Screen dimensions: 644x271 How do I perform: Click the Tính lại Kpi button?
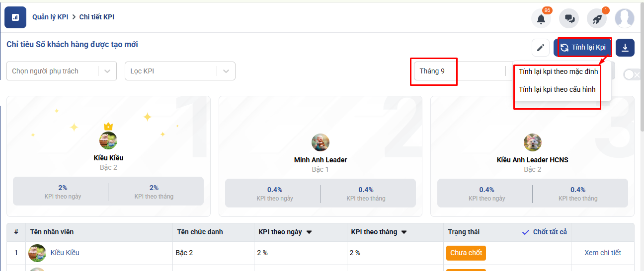click(583, 48)
